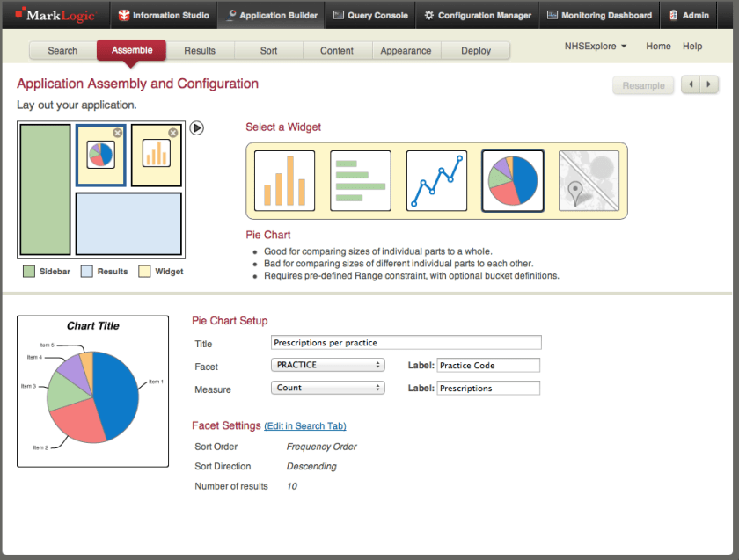Preview the layout with the play button
Screen dimensions: 739x560
pos(196,127)
